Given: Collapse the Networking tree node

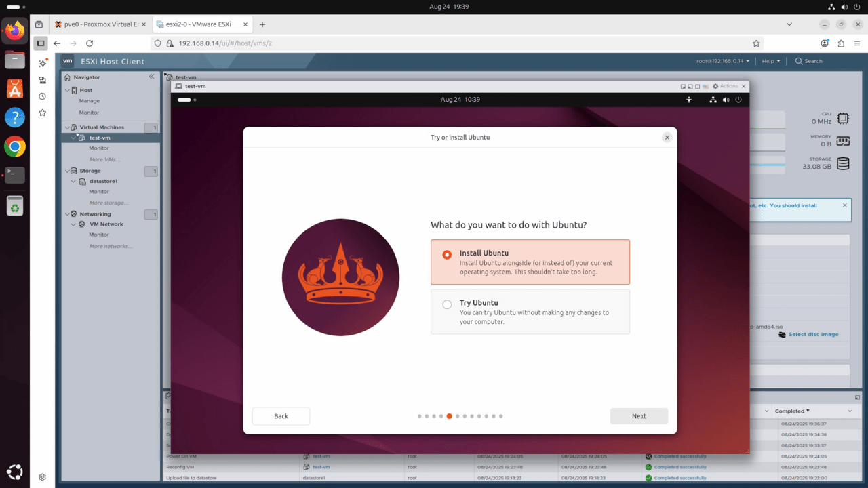Looking at the screenshot, I should click(x=66, y=214).
